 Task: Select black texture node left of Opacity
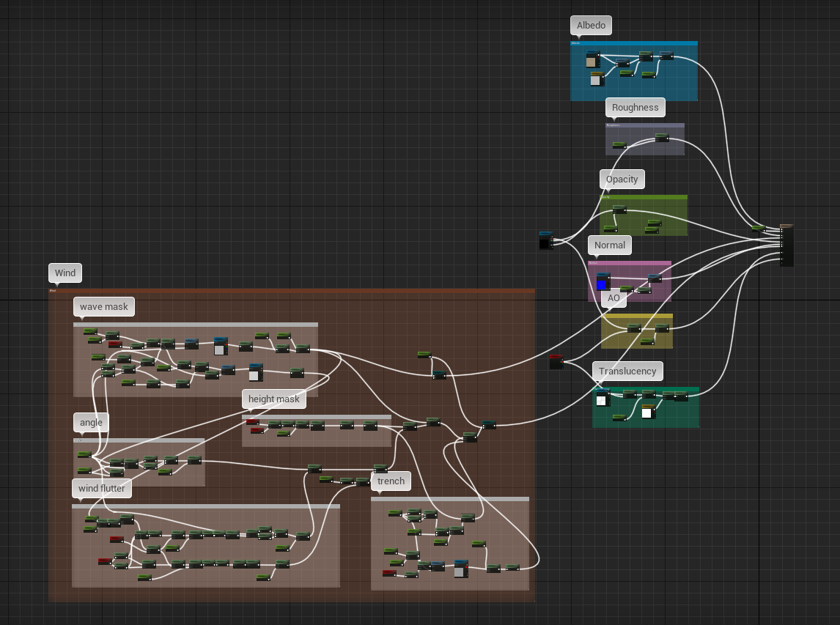tap(545, 241)
